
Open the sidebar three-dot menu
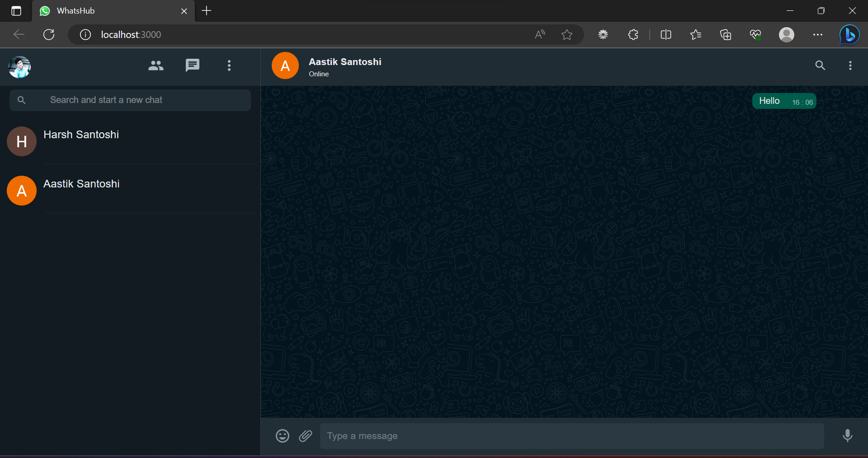pyautogui.click(x=229, y=65)
